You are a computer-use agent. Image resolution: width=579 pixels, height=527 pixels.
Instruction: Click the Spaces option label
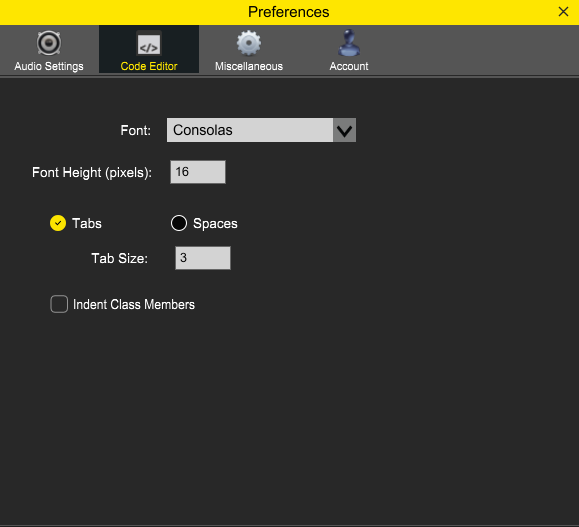click(x=215, y=223)
